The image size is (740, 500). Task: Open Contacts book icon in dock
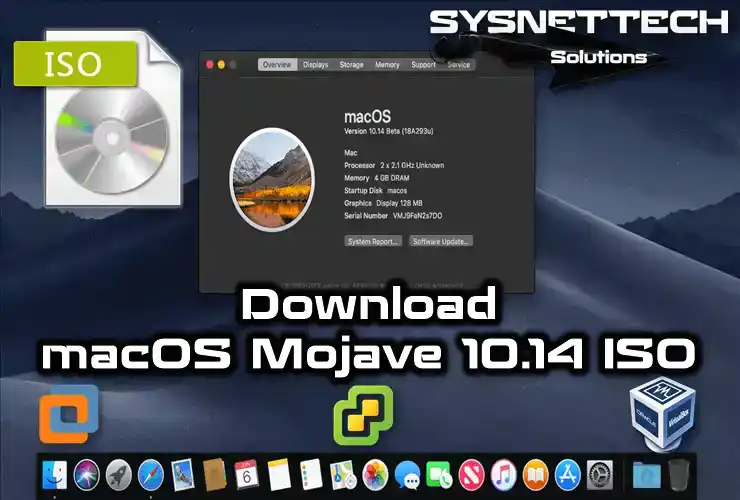click(x=215, y=475)
